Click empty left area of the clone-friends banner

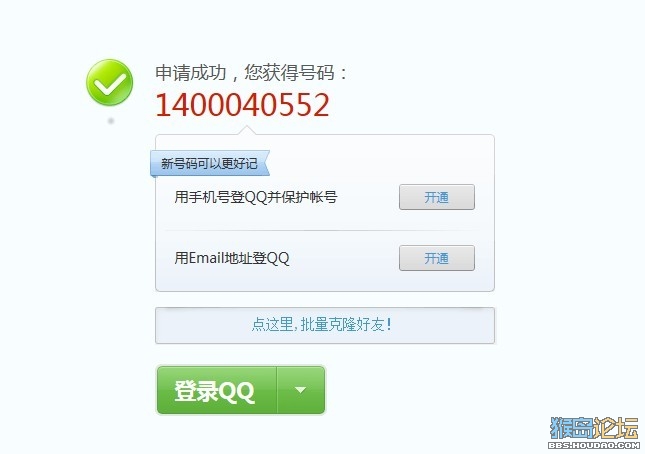(203, 325)
